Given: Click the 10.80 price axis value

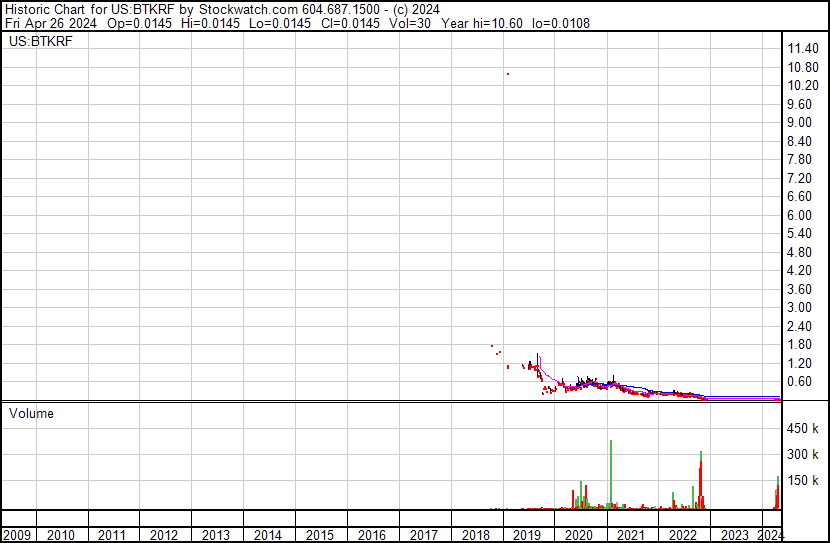Looking at the screenshot, I should pyautogui.click(x=803, y=67).
